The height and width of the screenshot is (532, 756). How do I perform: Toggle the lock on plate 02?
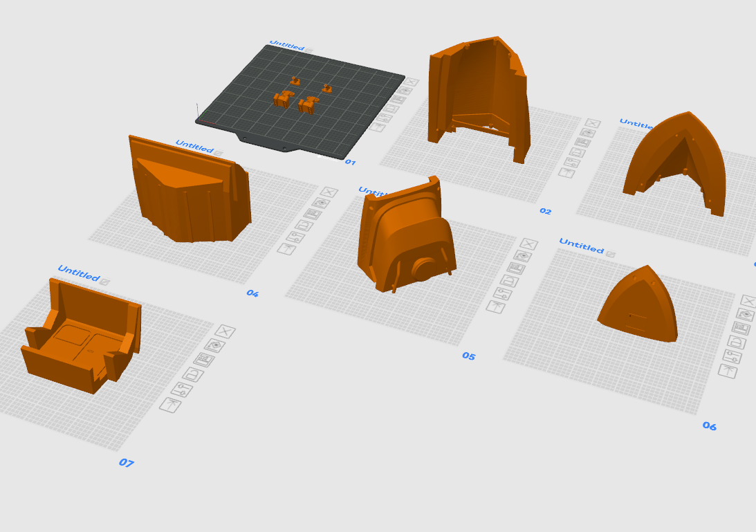click(x=577, y=152)
